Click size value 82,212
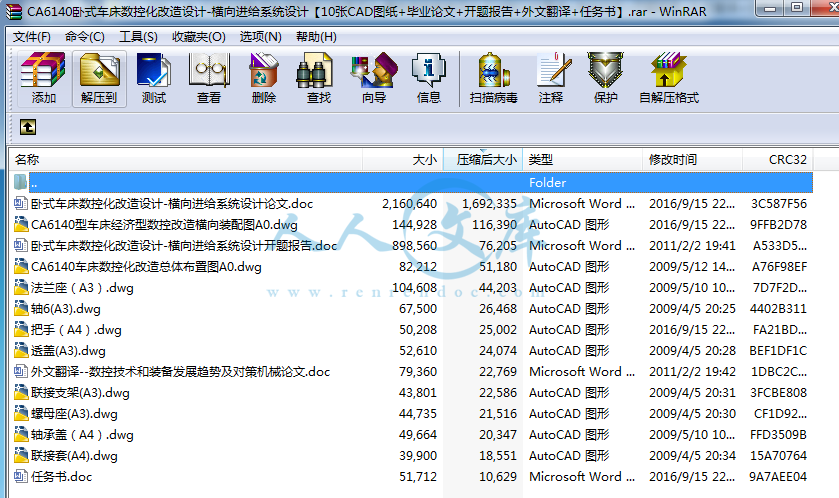 click(x=418, y=266)
